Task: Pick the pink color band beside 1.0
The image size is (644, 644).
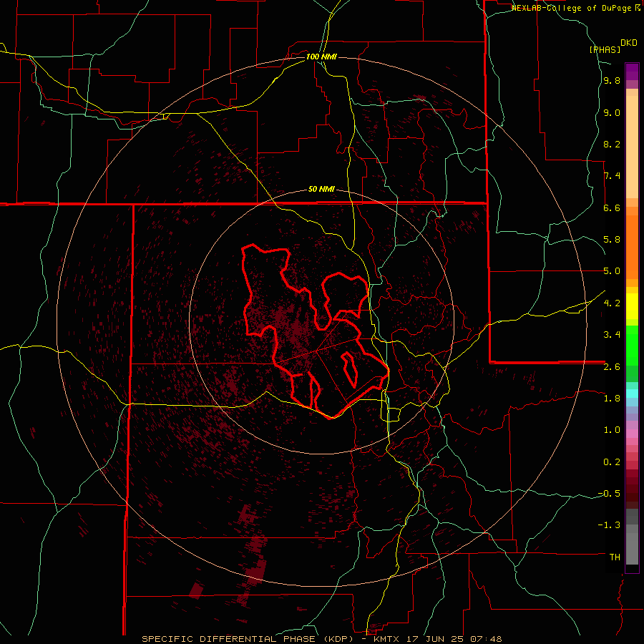Action: 632,433
